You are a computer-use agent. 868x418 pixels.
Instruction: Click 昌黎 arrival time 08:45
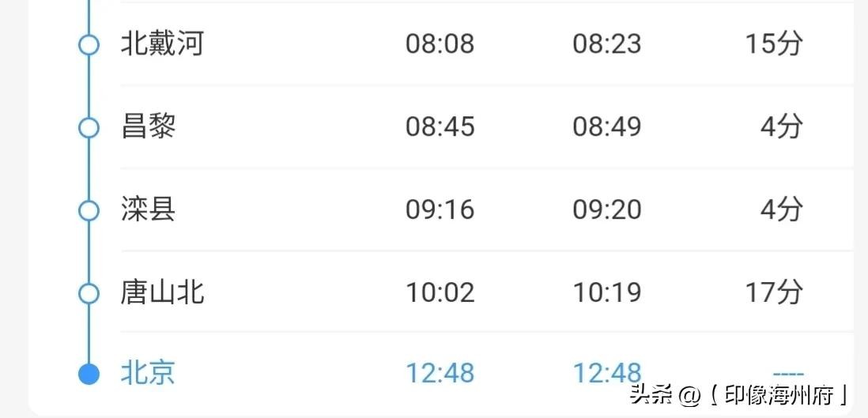440,126
